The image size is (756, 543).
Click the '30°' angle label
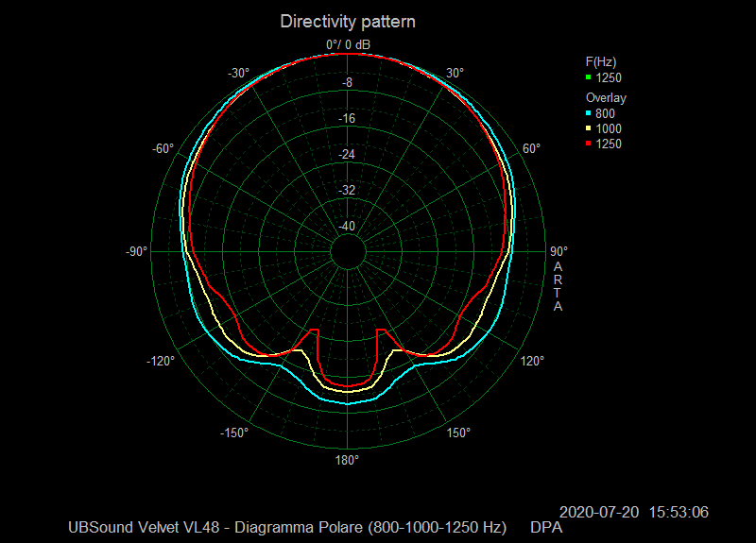455,74
